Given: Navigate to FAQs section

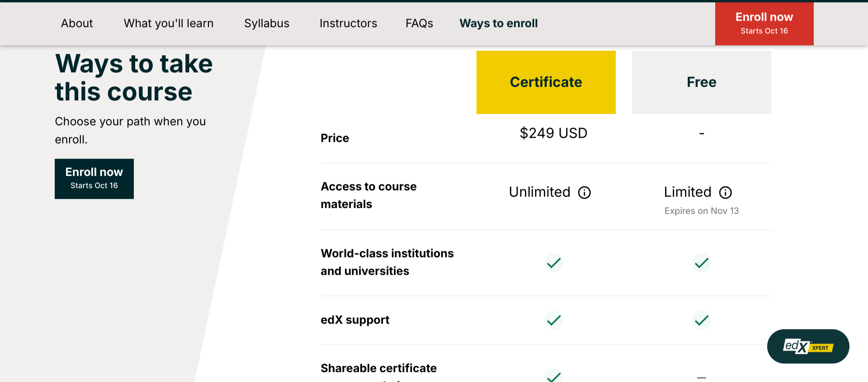Looking at the screenshot, I should click(419, 24).
